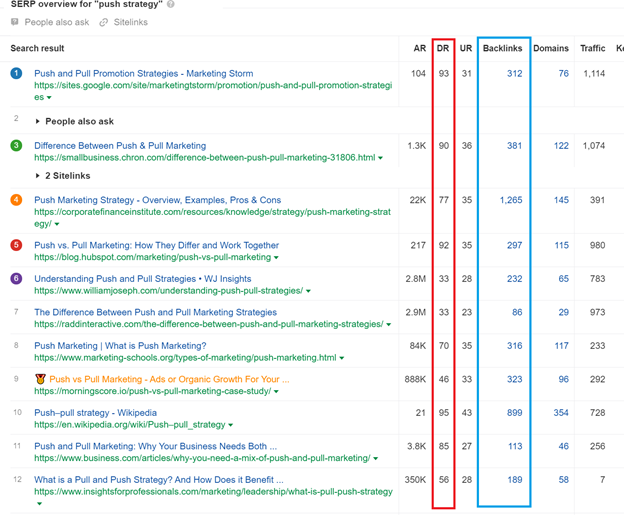
Task: Click backlinks count 381
Action: [x=514, y=146]
